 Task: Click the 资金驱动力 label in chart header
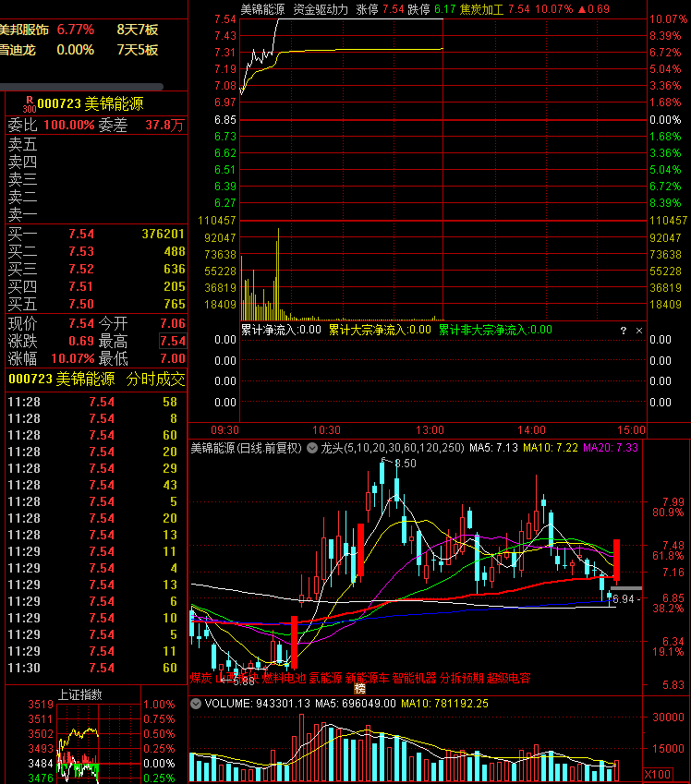click(321, 9)
